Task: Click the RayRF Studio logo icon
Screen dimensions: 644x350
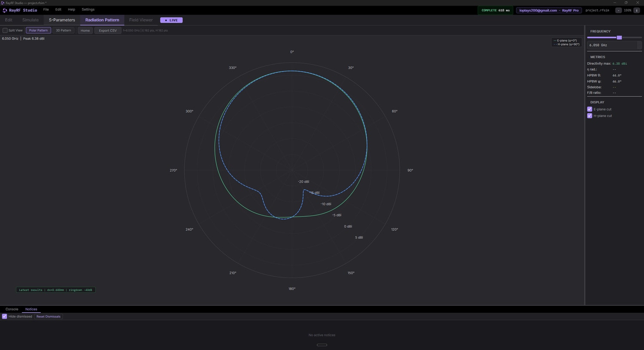Action: point(5,10)
